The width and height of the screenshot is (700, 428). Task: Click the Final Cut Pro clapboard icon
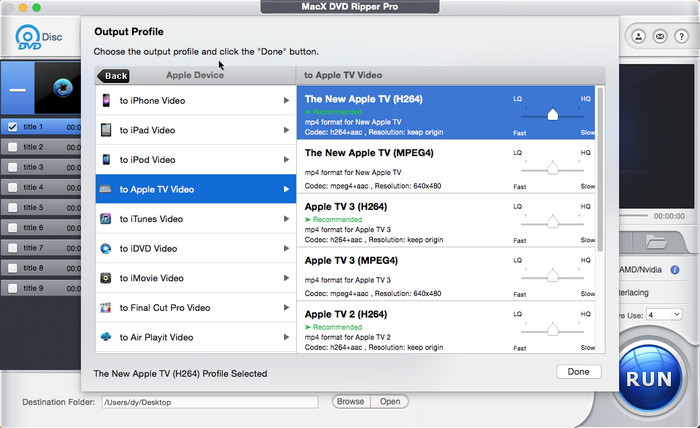pyautogui.click(x=105, y=307)
